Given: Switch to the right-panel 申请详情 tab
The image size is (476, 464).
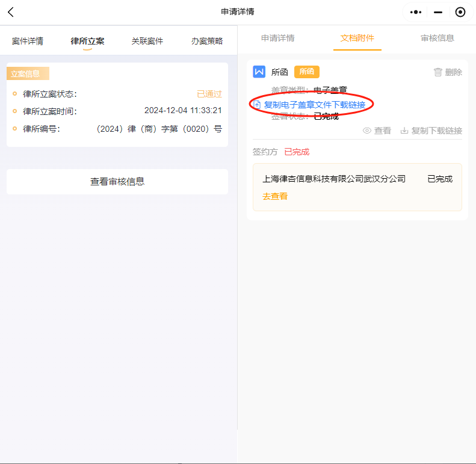Looking at the screenshot, I should [x=278, y=38].
